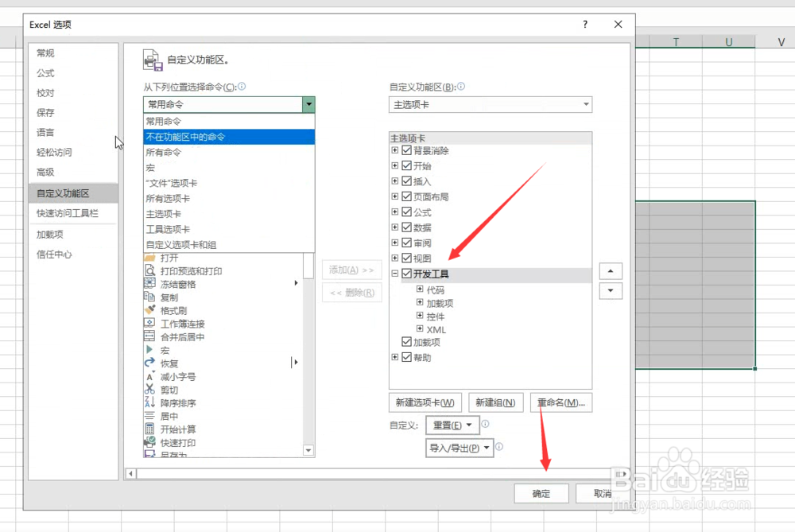Choose 自定义选项卡和组 in the dropdown list

pyautogui.click(x=229, y=245)
